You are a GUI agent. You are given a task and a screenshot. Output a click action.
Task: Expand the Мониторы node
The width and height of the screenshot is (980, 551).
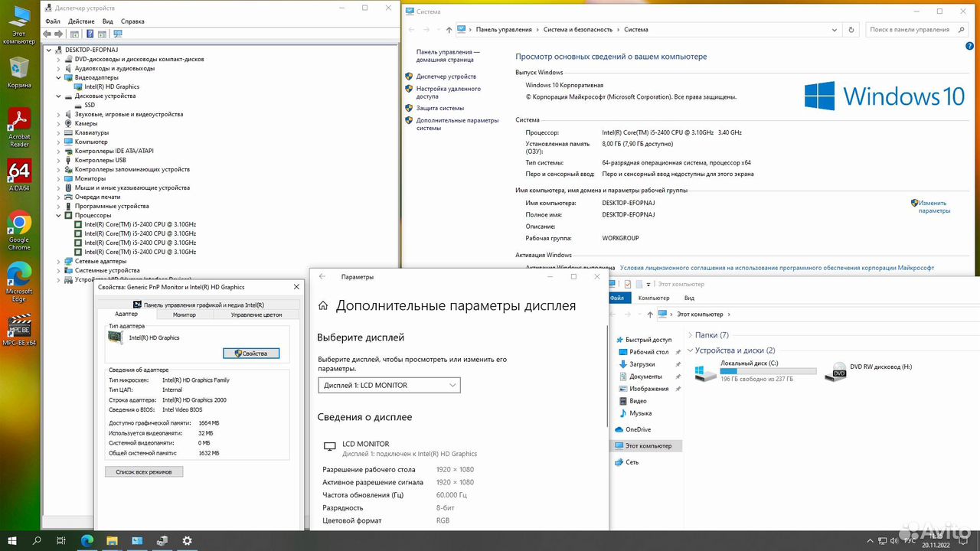pos(59,178)
